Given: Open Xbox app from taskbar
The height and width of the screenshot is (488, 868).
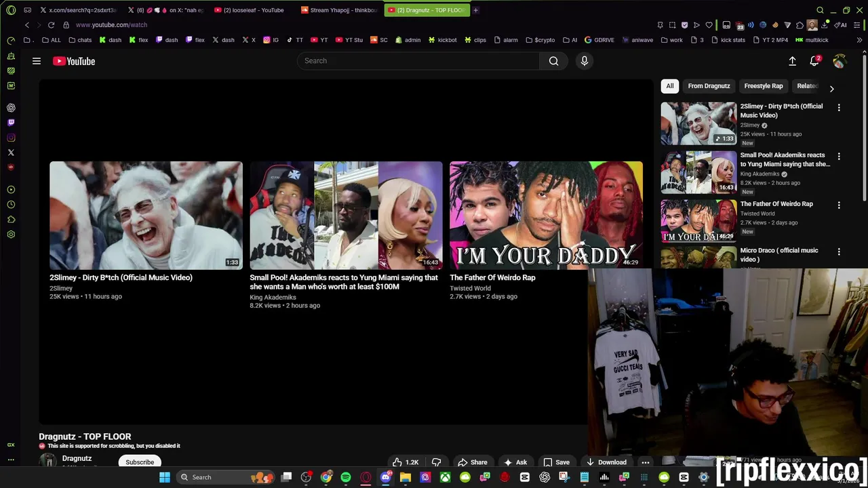Looking at the screenshot, I should (445, 477).
